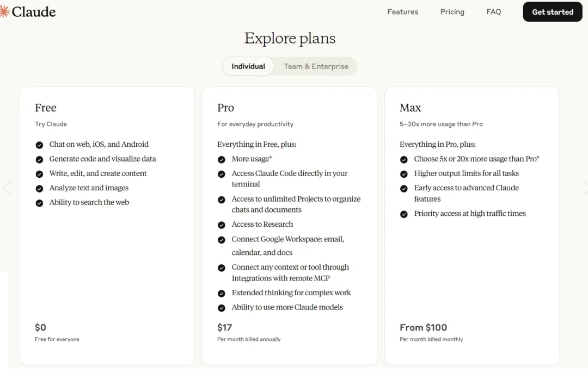Click checkmark beside Extended thinking for complex work
This screenshot has height=373, width=588.
[x=222, y=293]
